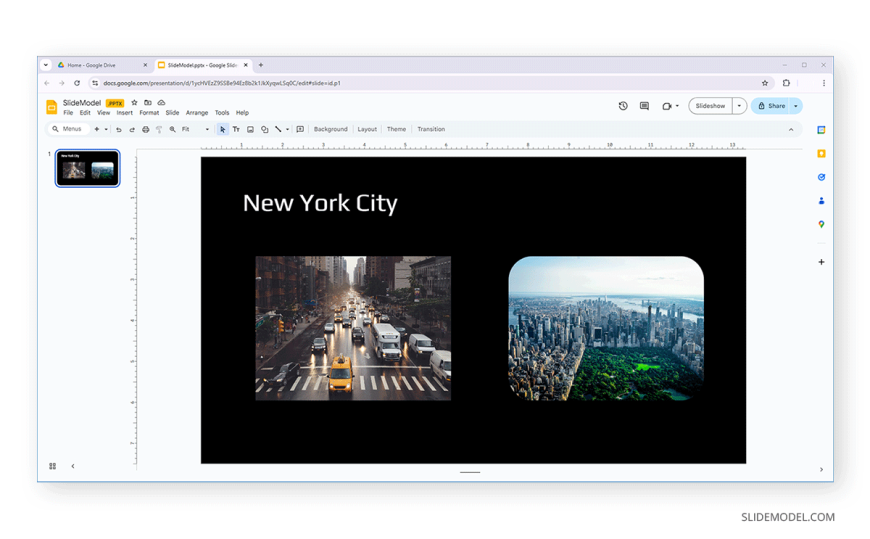The height and width of the screenshot is (539, 870).
Task: Open a new browser tab
Action: 261,66
